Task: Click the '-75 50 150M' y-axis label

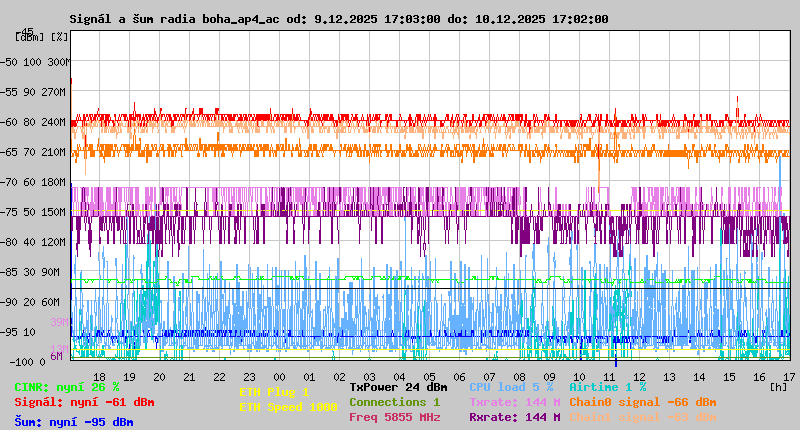Action: click(x=33, y=212)
